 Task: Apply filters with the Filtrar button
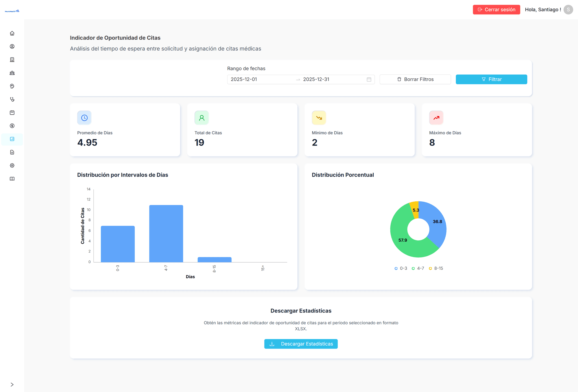[491, 80]
